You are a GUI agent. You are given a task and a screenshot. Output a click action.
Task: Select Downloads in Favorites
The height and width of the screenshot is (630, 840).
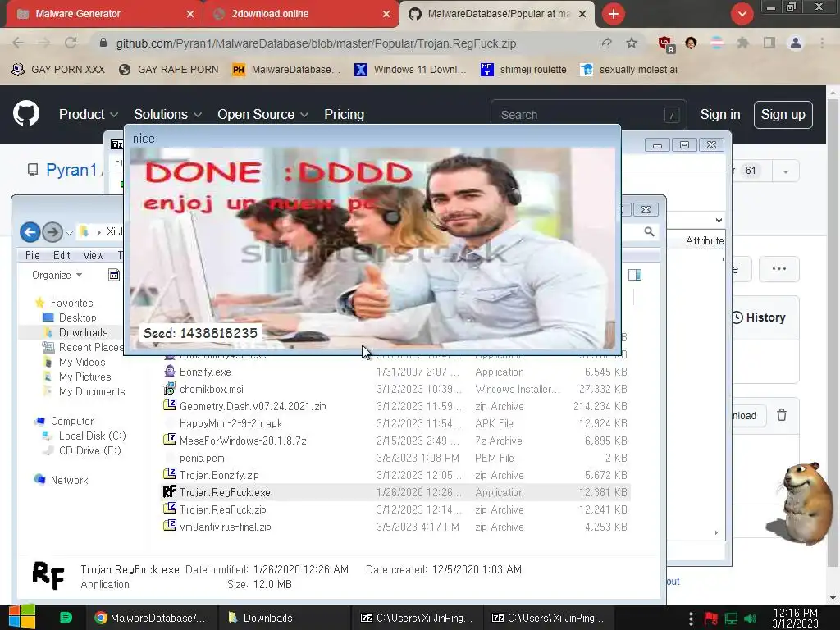coord(83,332)
